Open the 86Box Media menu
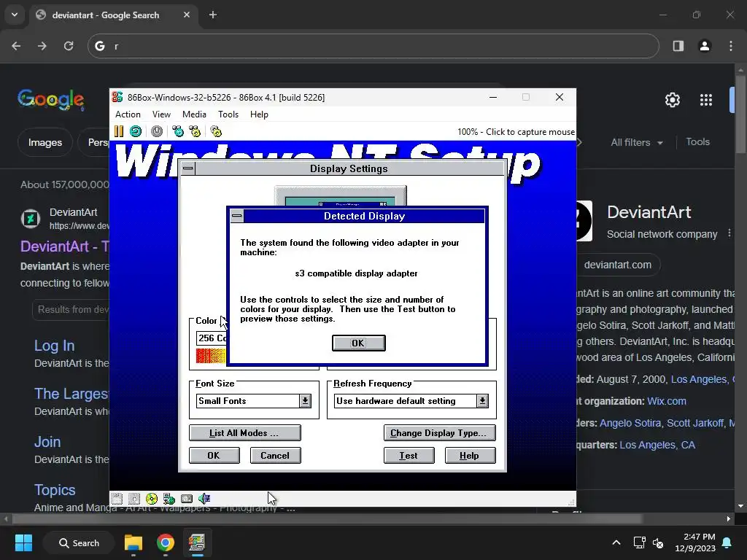 pos(194,114)
